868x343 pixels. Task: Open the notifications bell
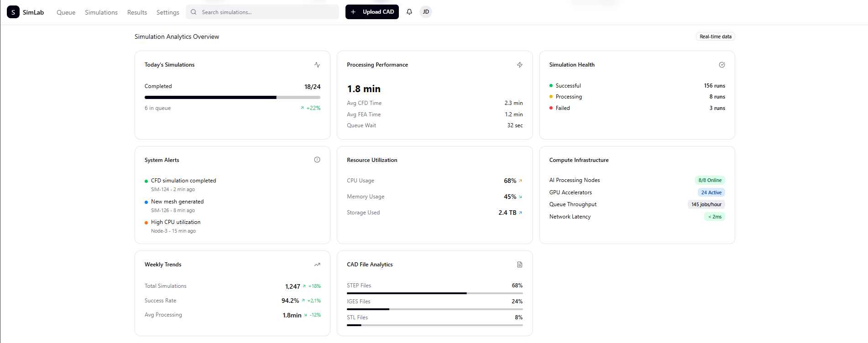409,12
